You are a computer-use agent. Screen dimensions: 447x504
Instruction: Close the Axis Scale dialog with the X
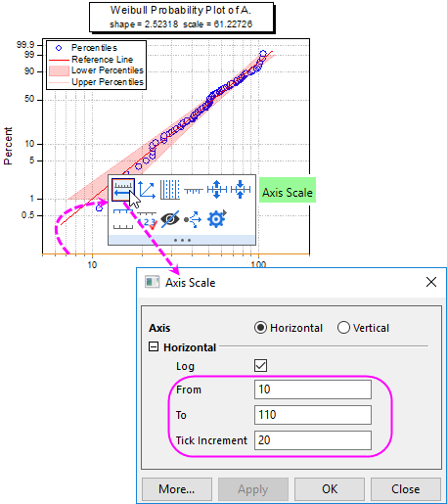click(431, 282)
